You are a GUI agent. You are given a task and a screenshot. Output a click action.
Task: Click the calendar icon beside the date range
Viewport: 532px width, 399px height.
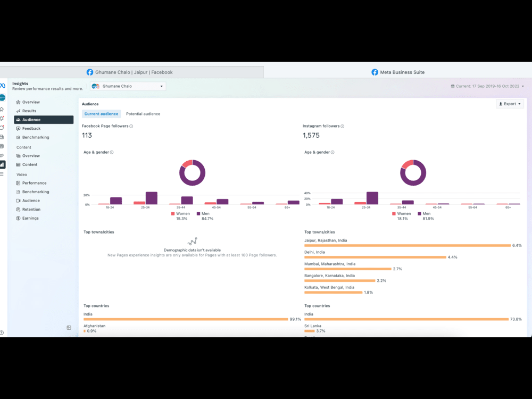click(452, 86)
